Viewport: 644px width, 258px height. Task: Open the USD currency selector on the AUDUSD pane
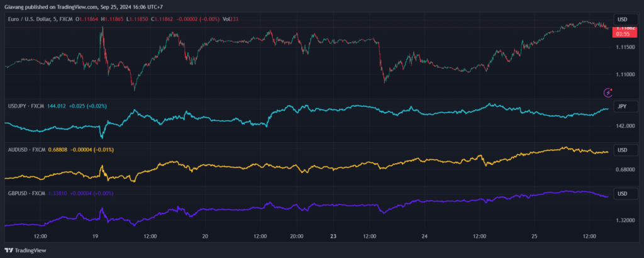(x=623, y=150)
